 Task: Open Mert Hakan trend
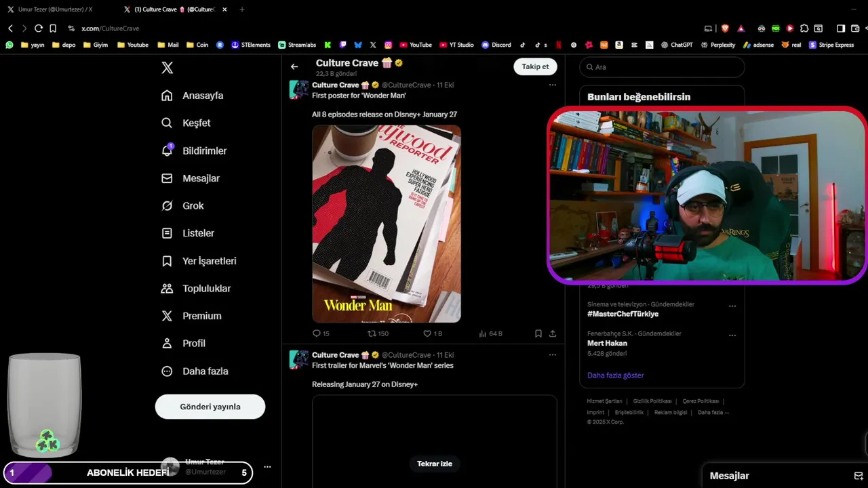tap(607, 344)
